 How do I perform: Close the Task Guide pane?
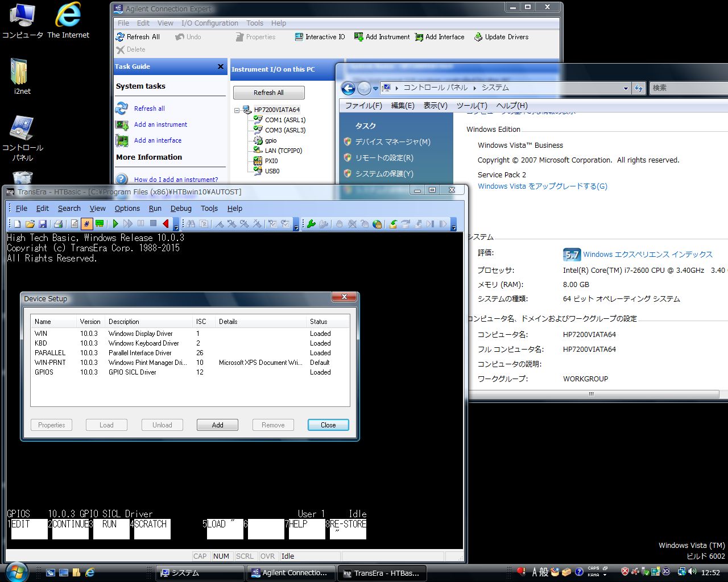pos(221,66)
